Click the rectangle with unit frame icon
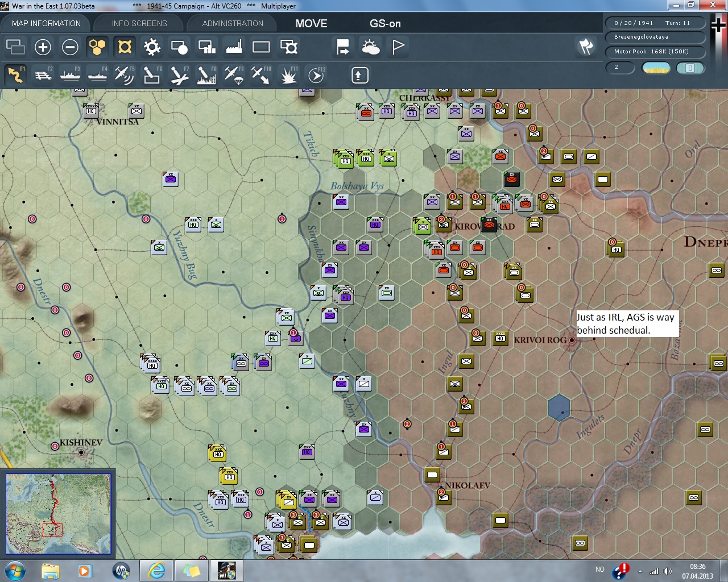 click(x=288, y=47)
